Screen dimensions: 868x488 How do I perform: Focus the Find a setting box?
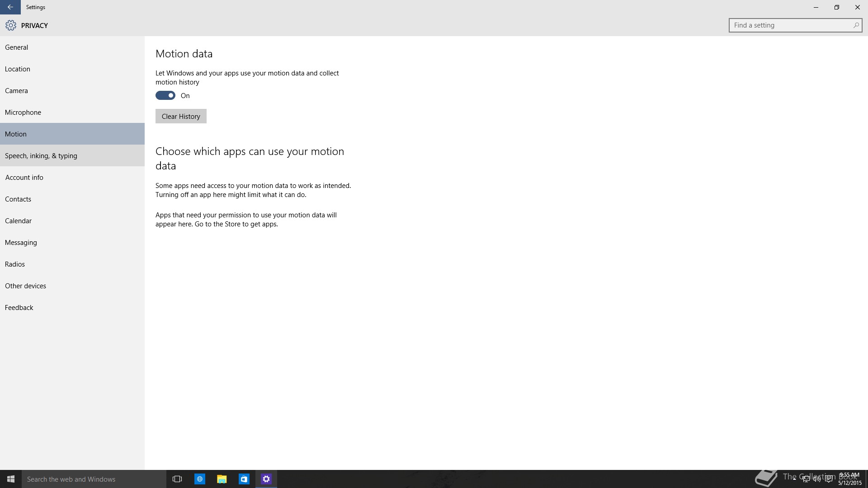[795, 25]
